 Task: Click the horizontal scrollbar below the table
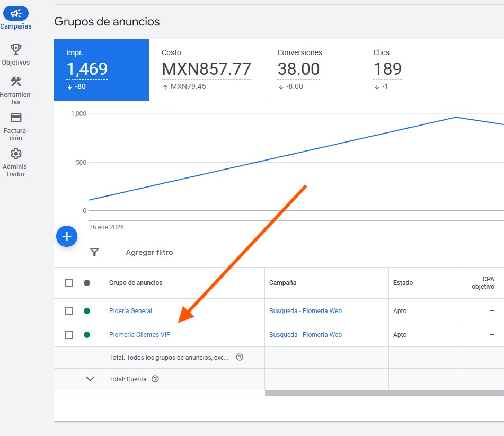[x=384, y=393]
